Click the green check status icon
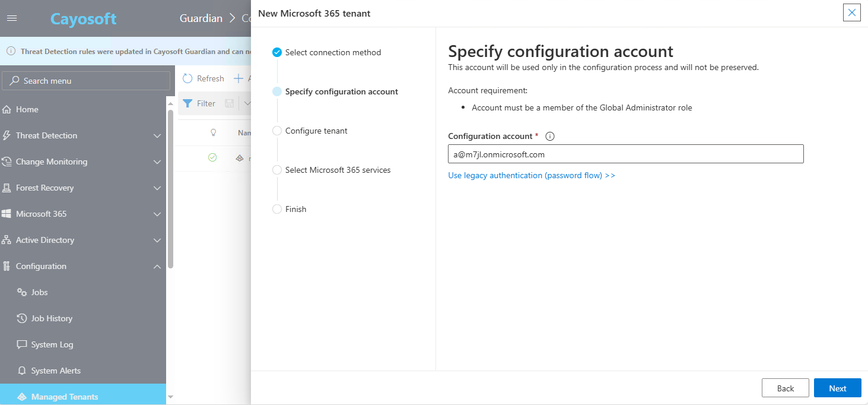 [212, 157]
